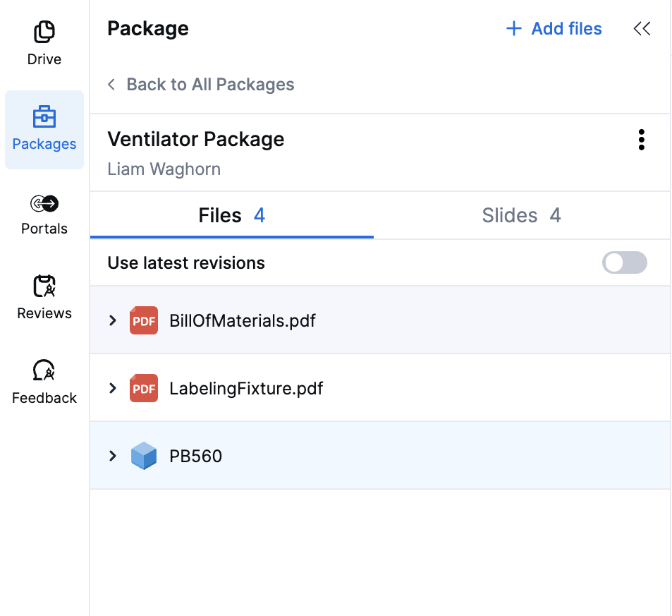Expand the PB560 row chevron
Image resolution: width=672 pixels, height=616 pixels.
[x=113, y=456]
